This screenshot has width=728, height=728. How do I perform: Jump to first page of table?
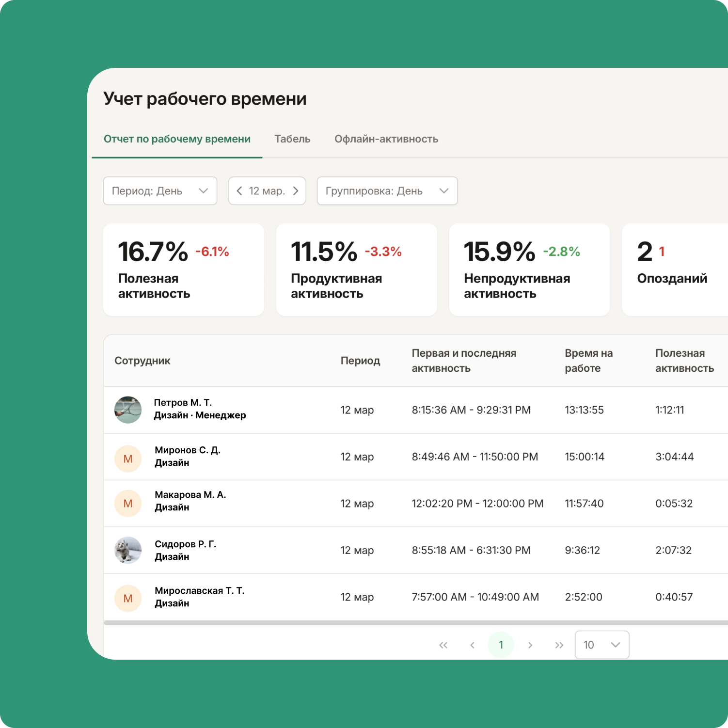click(x=443, y=645)
